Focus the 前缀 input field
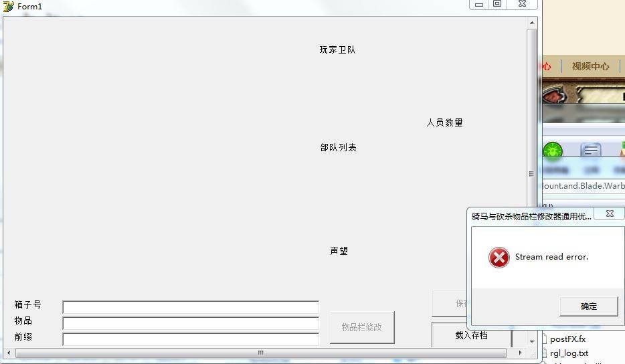Image resolution: width=625 pixels, height=364 pixels. click(191, 339)
